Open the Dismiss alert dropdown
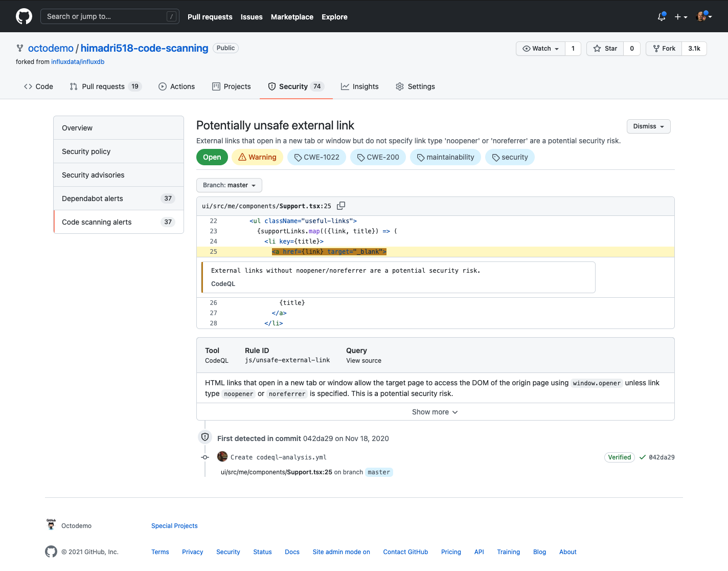Image resolution: width=728 pixels, height=571 pixels. pos(648,126)
